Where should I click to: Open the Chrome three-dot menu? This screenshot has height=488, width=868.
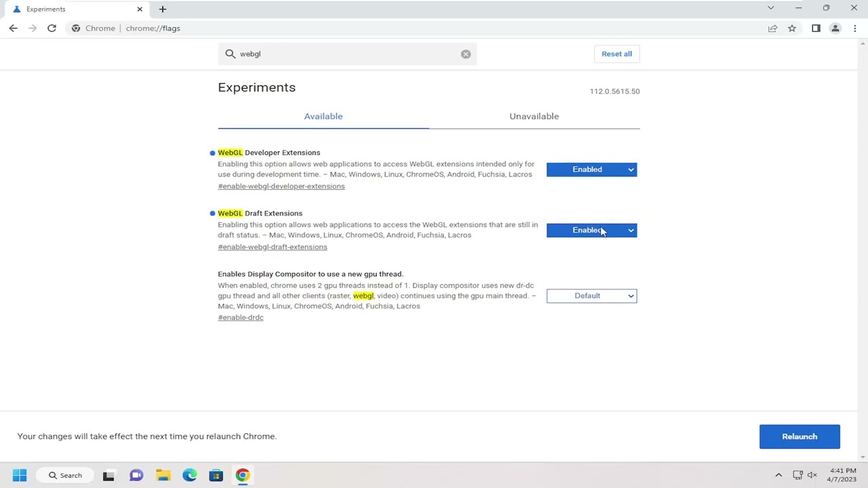point(855,28)
